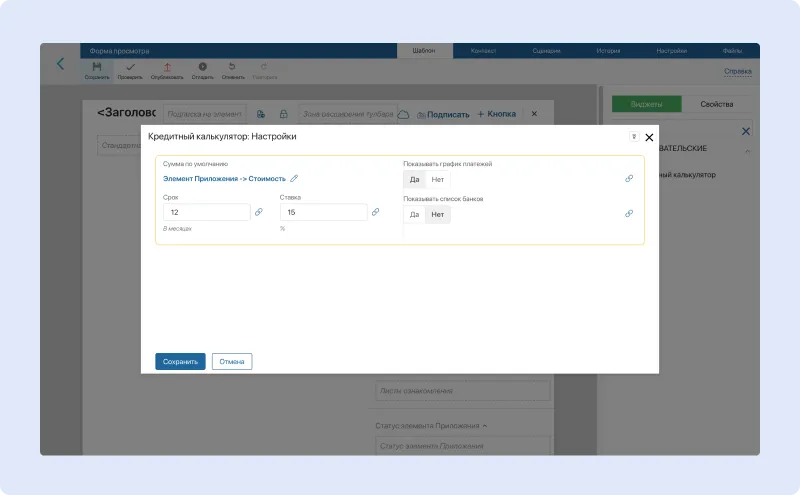Set Показывать список банков to Да
Viewport: 800px width, 495px height.
(414, 215)
